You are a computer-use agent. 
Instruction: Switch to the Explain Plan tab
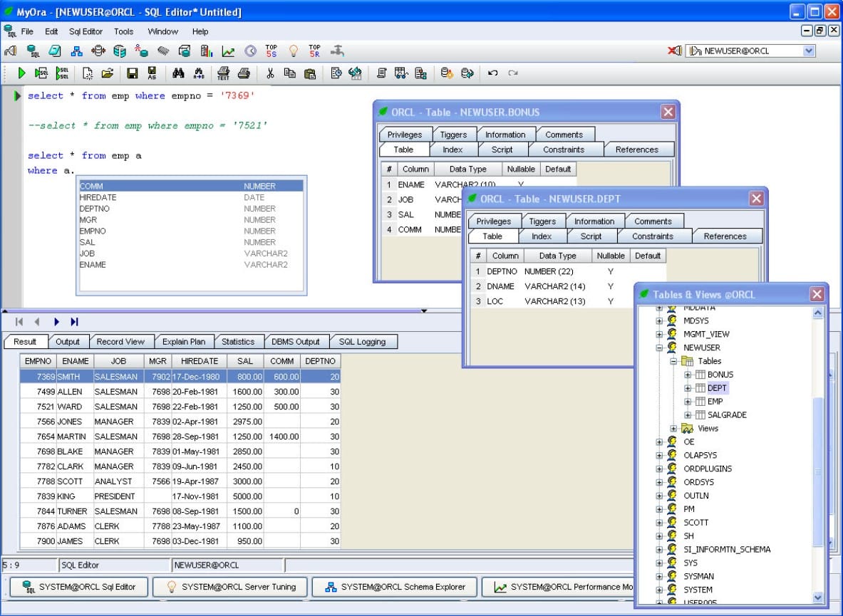[184, 342]
